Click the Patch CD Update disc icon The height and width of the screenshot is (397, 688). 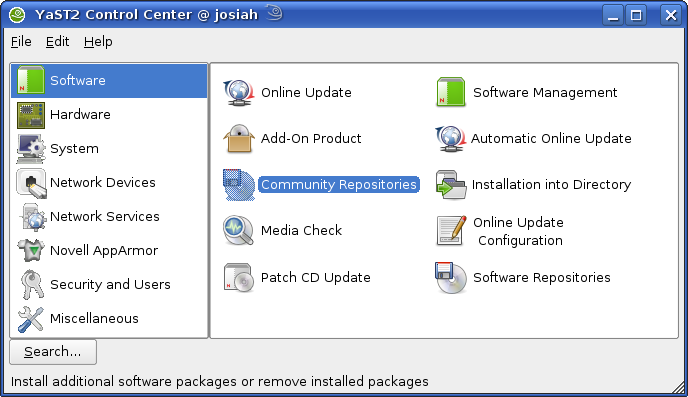coord(239,277)
